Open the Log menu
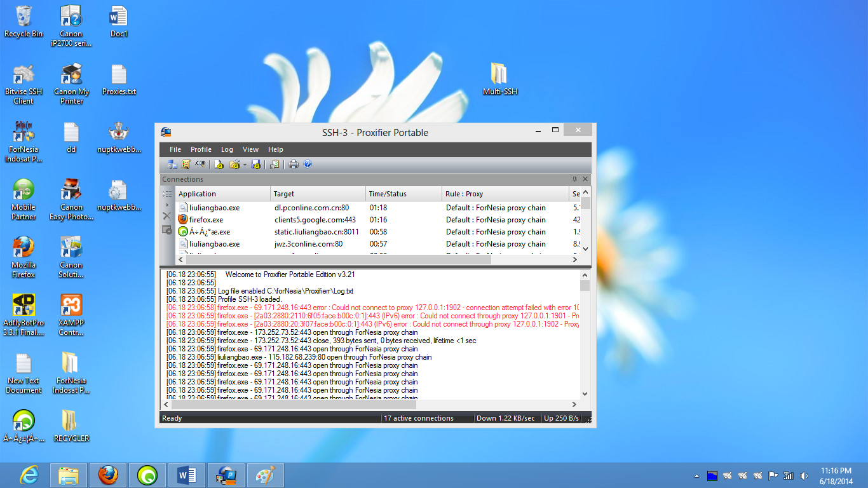 (227, 149)
